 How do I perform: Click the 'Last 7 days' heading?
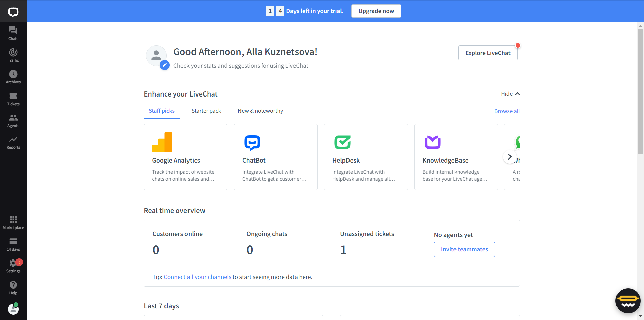click(x=161, y=306)
